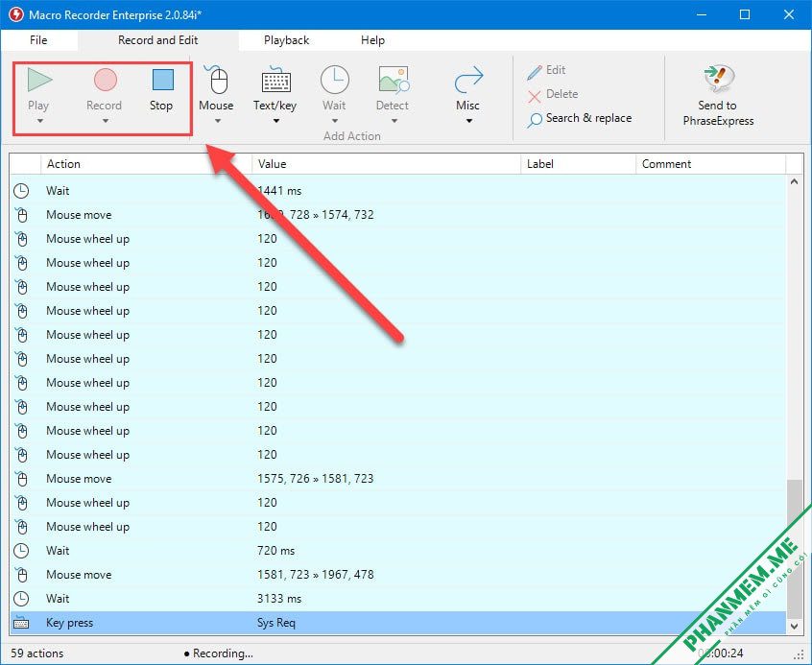Switch to Record and Edit tab
Viewport: 812px width, 665px height.
click(158, 40)
